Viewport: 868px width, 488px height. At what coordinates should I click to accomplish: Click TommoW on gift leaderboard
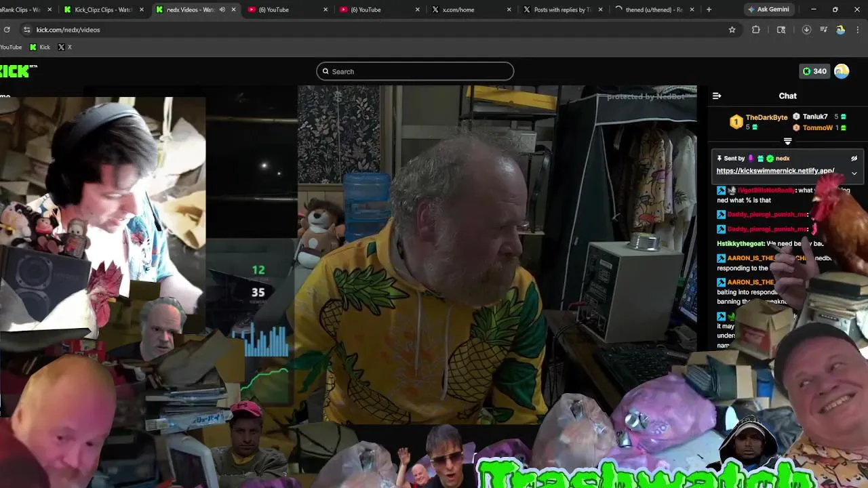pyautogui.click(x=817, y=127)
